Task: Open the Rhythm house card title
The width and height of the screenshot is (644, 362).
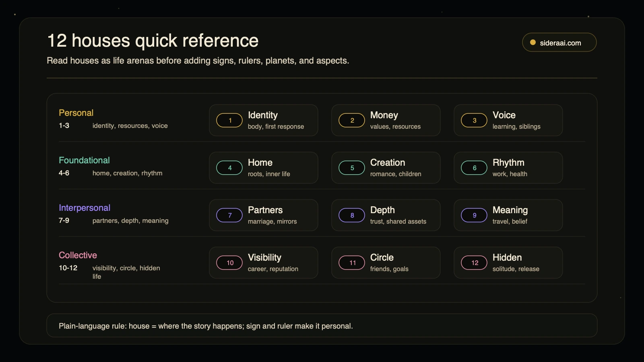Action: [508, 162]
